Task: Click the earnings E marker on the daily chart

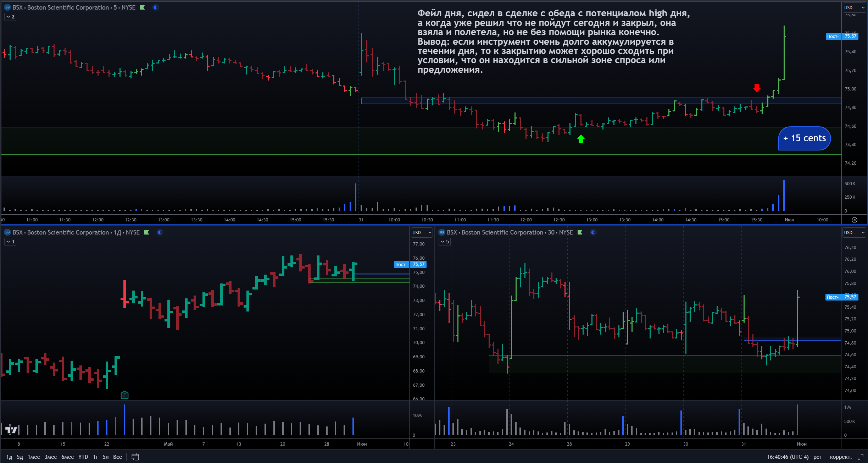Action: coord(124,395)
